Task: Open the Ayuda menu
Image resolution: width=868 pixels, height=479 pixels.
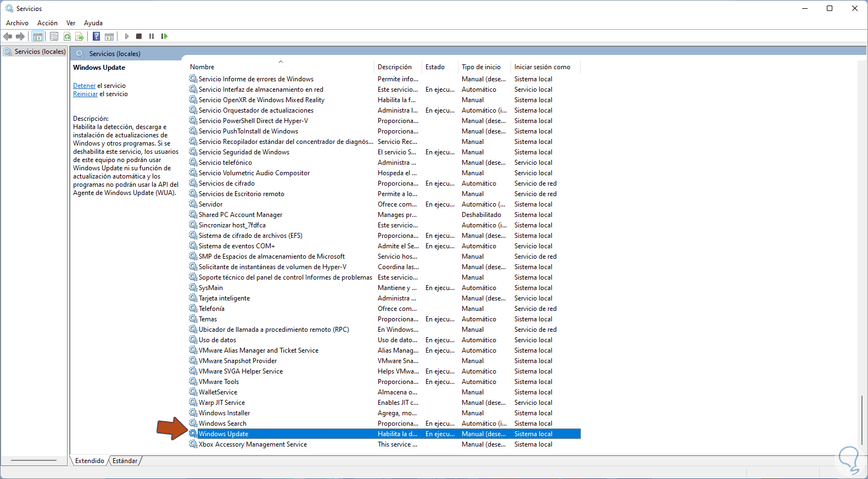Action: pyautogui.click(x=93, y=23)
